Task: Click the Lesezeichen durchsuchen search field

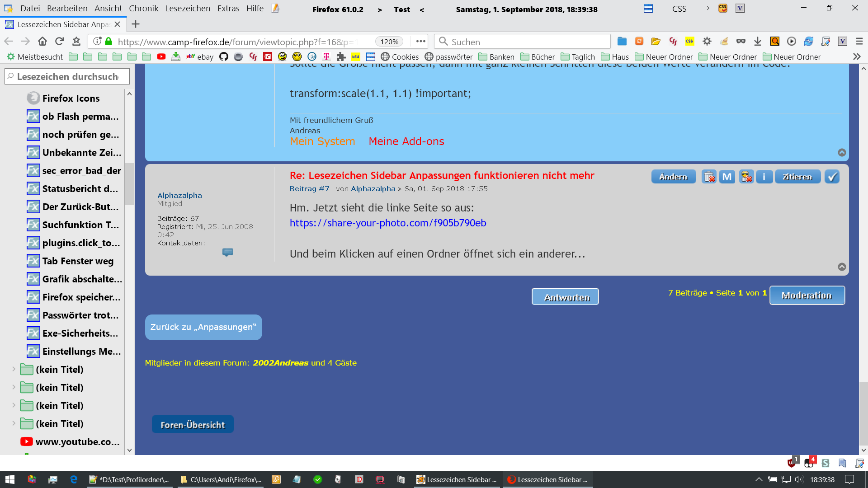Action: [x=68, y=76]
